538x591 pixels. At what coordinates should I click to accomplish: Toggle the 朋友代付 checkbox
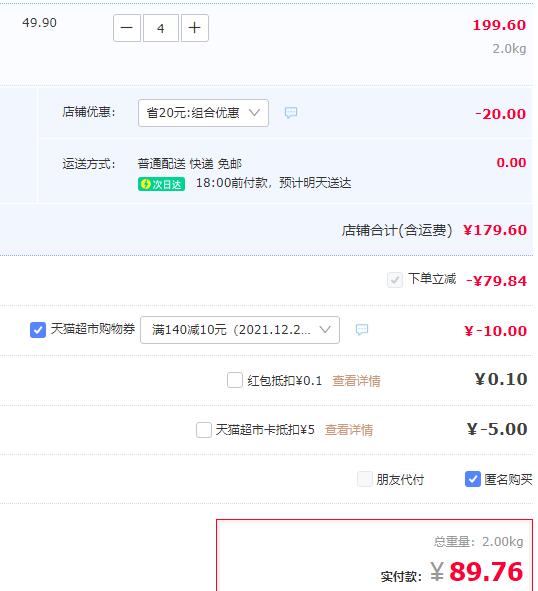point(365,479)
